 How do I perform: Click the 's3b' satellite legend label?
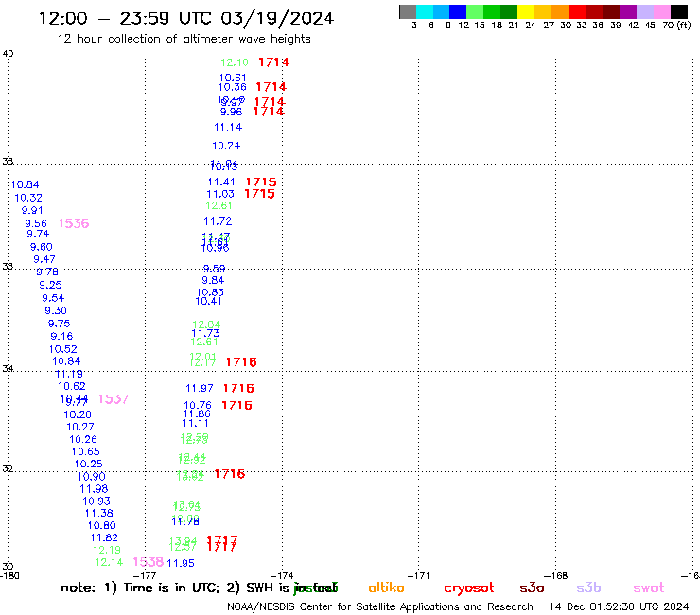pos(588,588)
